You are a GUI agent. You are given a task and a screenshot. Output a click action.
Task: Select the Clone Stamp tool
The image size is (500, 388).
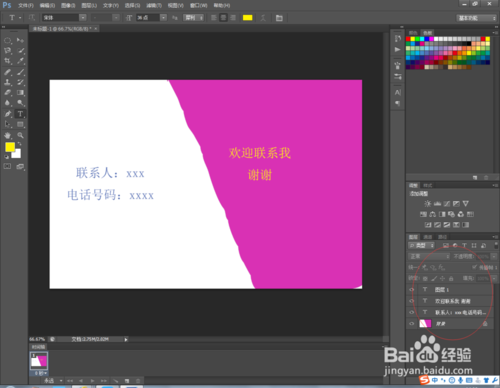[8, 82]
